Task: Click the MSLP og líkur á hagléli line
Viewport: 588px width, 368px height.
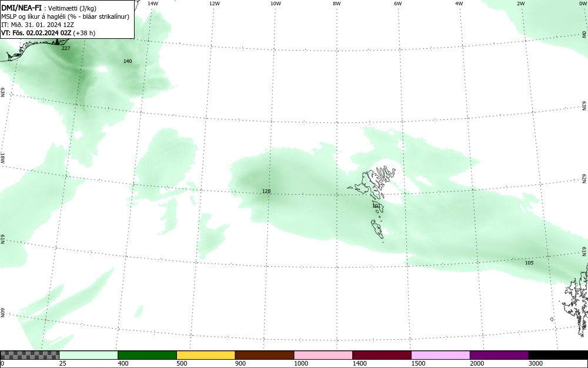Action: pos(65,16)
